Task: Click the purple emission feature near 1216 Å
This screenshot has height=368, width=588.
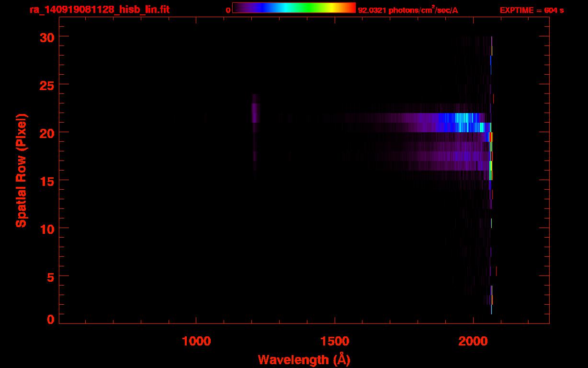Action: coord(255,113)
